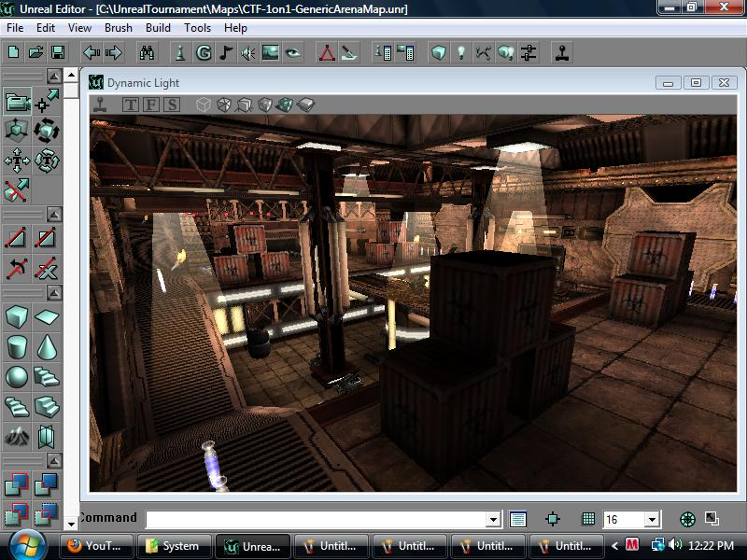The width and height of the screenshot is (747, 560).
Task: Open the Tools menu
Action: click(196, 28)
